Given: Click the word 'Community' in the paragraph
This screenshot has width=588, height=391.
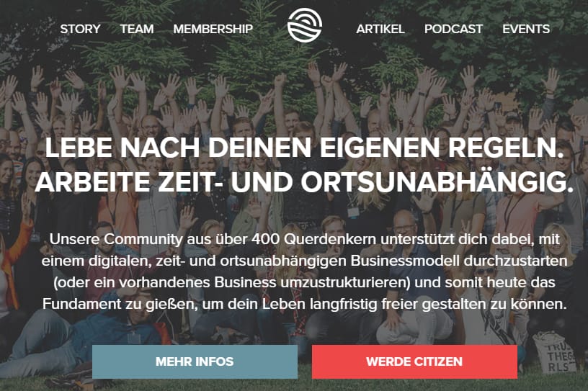Looking at the screenshot, I should 143,239.
